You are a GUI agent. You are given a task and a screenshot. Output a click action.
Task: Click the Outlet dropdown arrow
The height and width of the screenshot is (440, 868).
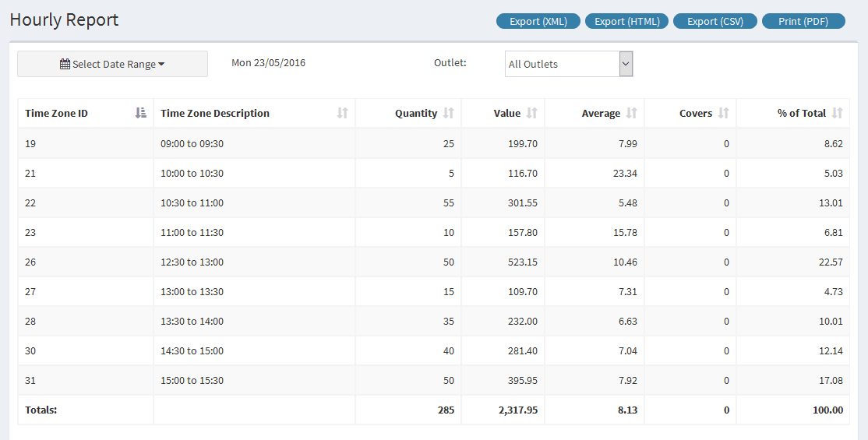pyautogui.click(x=626, y=64)
